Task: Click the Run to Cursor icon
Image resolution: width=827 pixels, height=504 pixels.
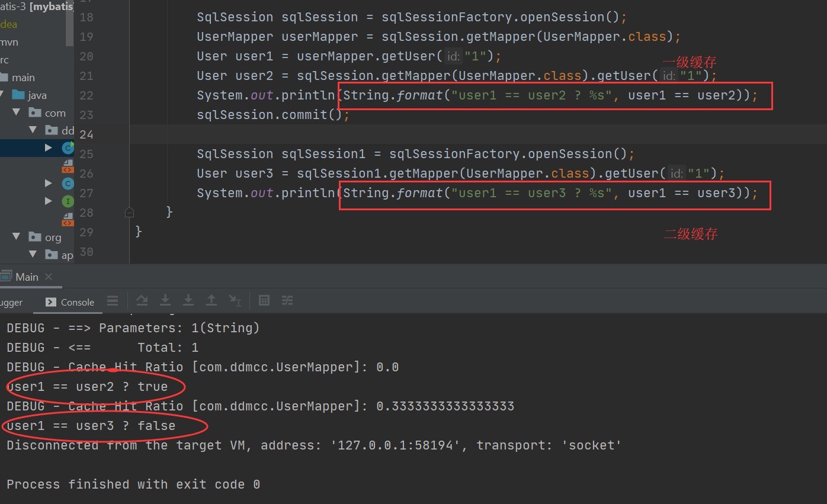Action: coord(235,301)
